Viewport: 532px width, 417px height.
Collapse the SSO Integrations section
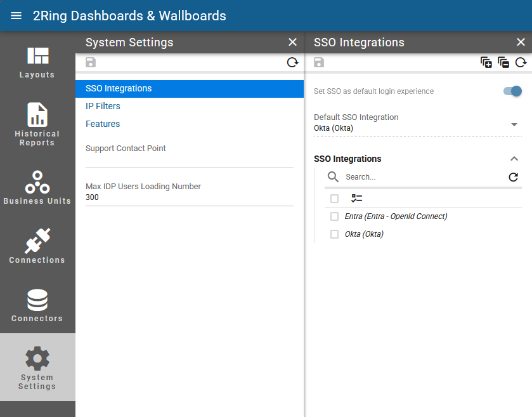pyautogui.click(x=514, y=159)
